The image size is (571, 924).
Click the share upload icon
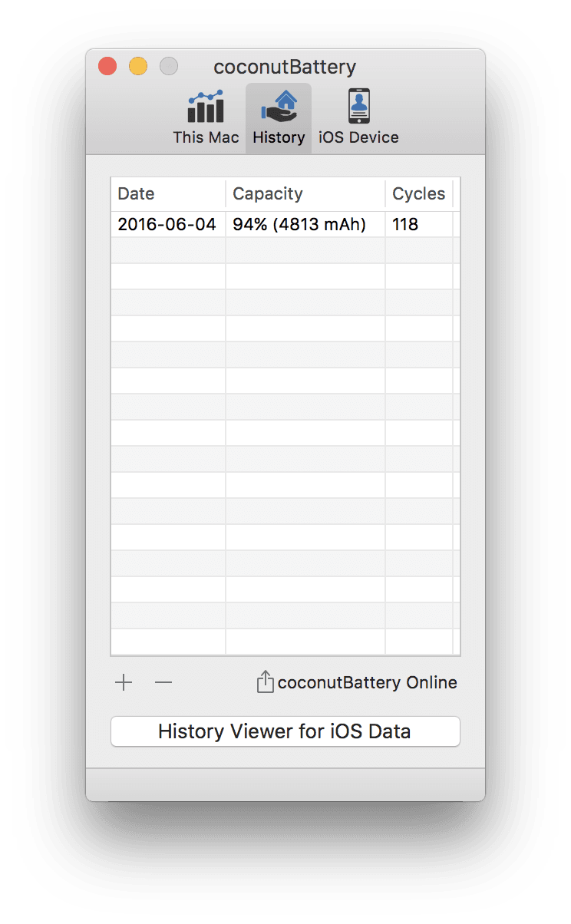pos(265,682)
